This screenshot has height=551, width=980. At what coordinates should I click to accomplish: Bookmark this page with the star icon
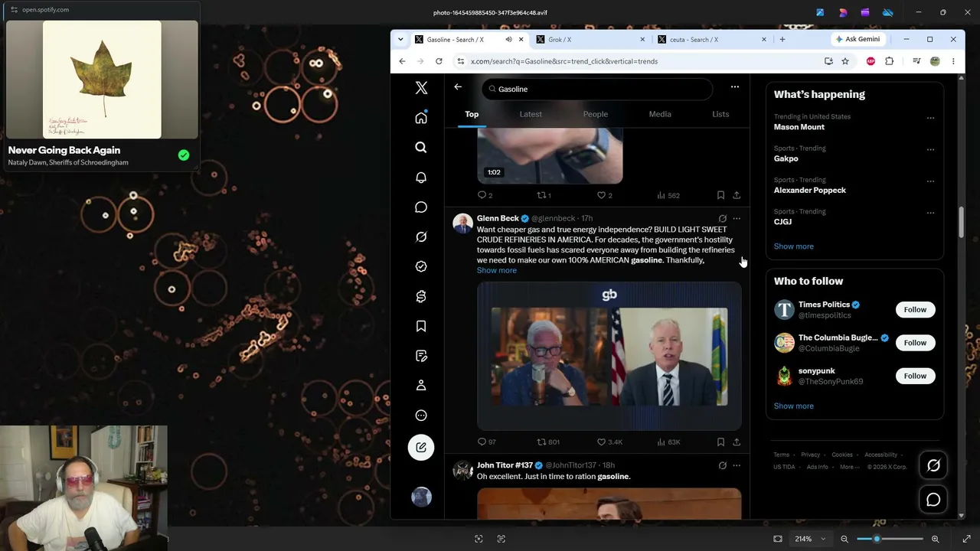pyautogui.click(x=845, y=61)
